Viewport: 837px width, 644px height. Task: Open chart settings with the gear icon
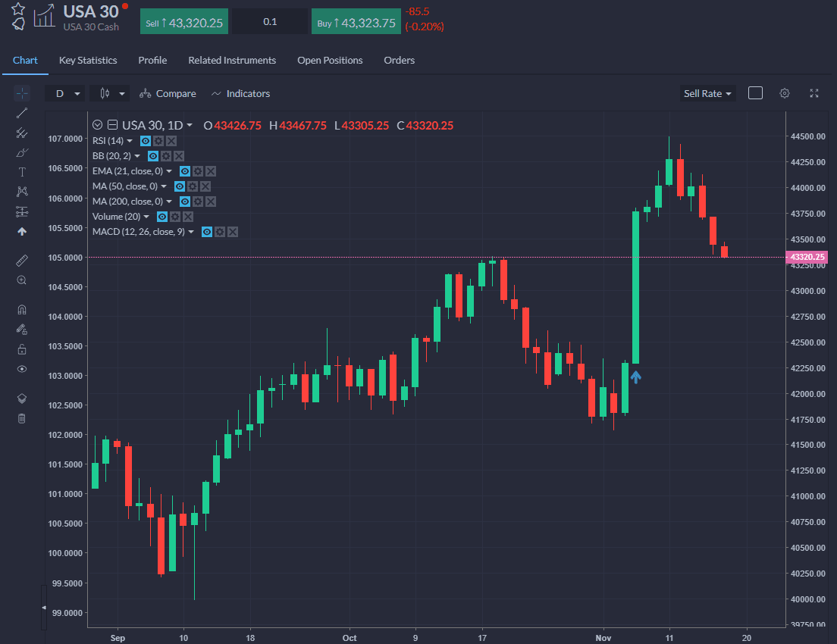pyautogui.click(x=784, y=92)
